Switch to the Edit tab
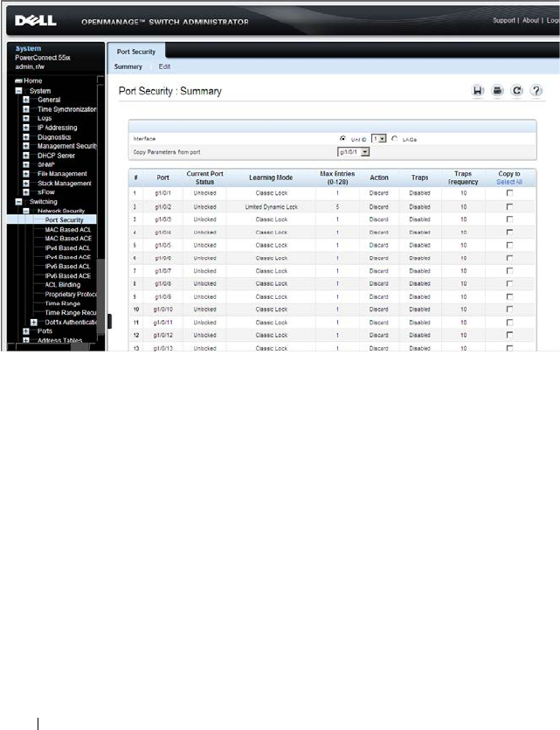The height and width of the screenshot is (730, 560). 164,66
